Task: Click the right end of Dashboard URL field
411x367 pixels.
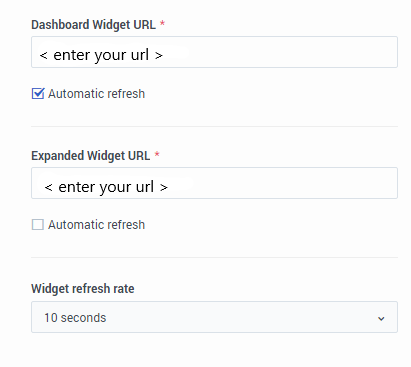Action: (x=383, y=52)
